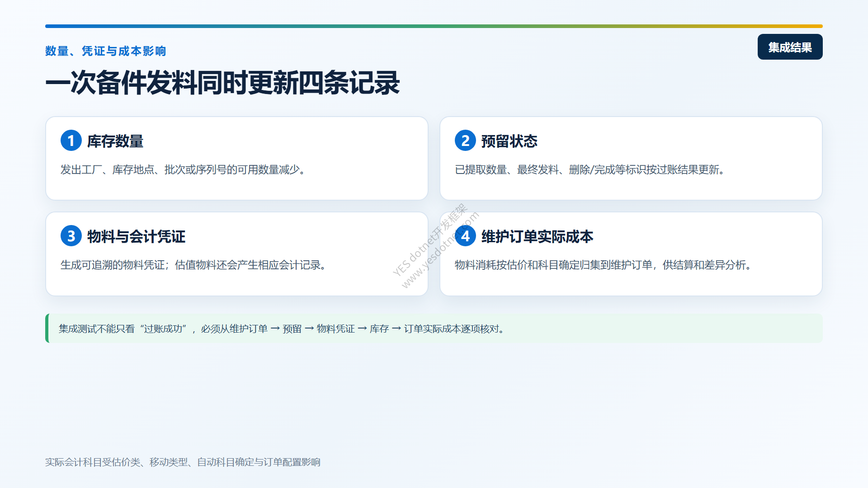The image size is (868, 488).
Task: Click text 物料消耗按估价和科目确定归集到维护订单
Action: tap(553, 265)
